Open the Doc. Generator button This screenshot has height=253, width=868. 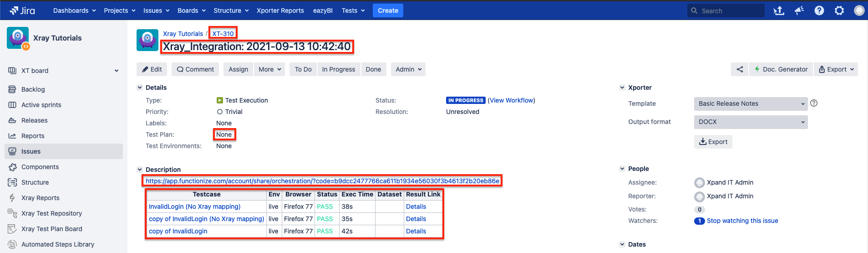pyautogui.click(x=781, y=69)
